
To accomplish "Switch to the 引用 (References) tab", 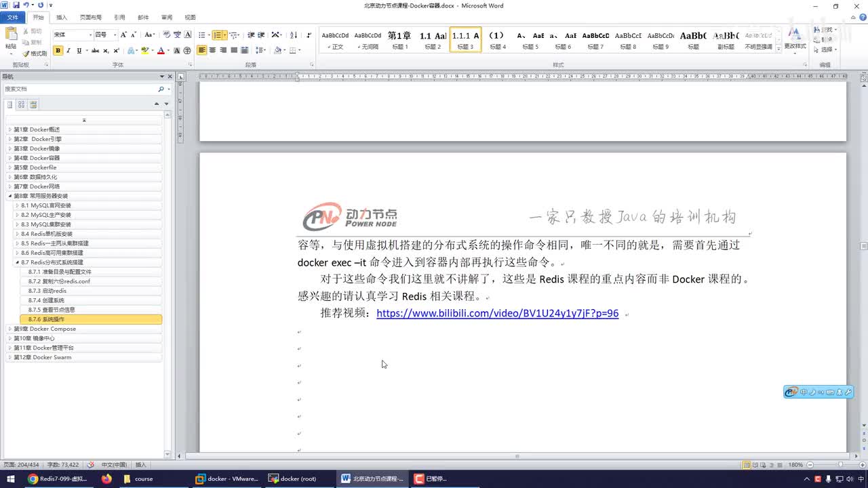I will click(119, 18).
